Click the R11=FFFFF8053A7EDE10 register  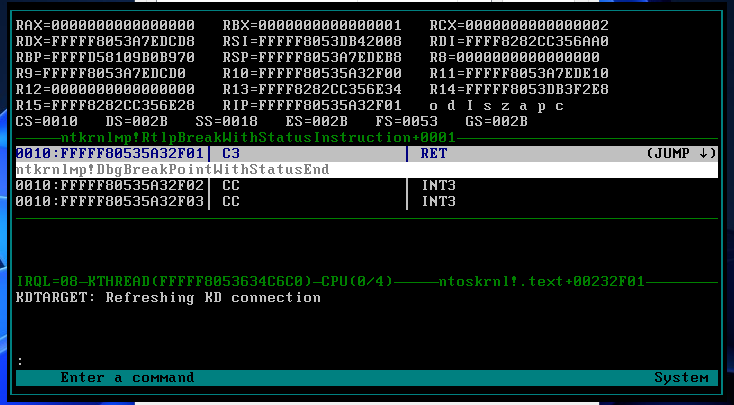click(519, 73)
